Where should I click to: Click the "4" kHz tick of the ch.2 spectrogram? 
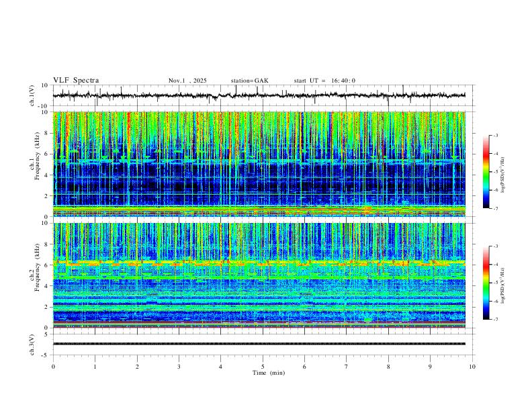47,286
